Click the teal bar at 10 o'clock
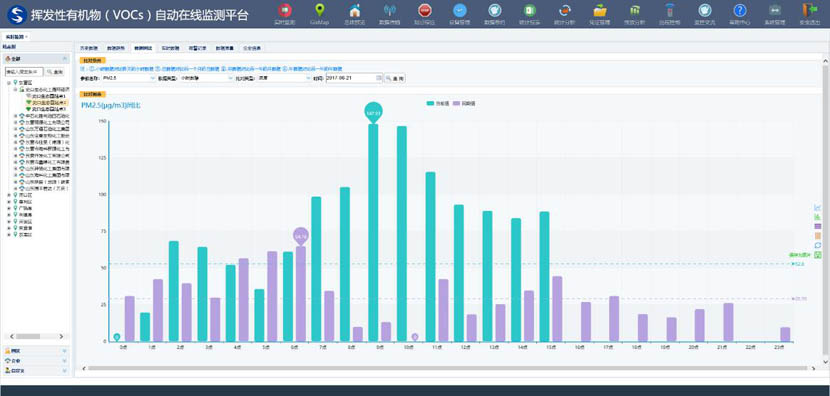 (x=402, y=233)
